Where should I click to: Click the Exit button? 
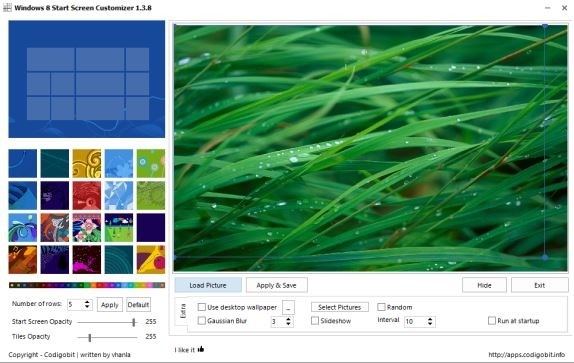[x=540, y=285]
